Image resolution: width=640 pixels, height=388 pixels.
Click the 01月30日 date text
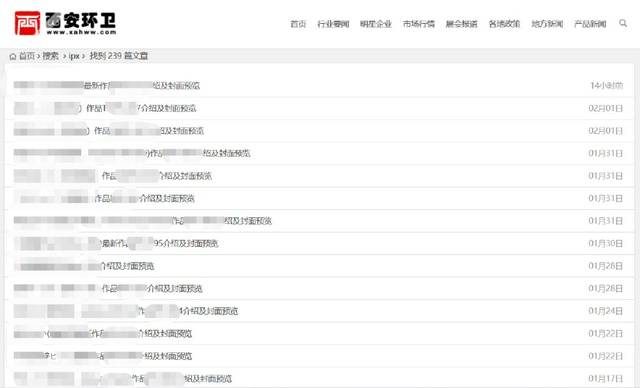(606, 244)
